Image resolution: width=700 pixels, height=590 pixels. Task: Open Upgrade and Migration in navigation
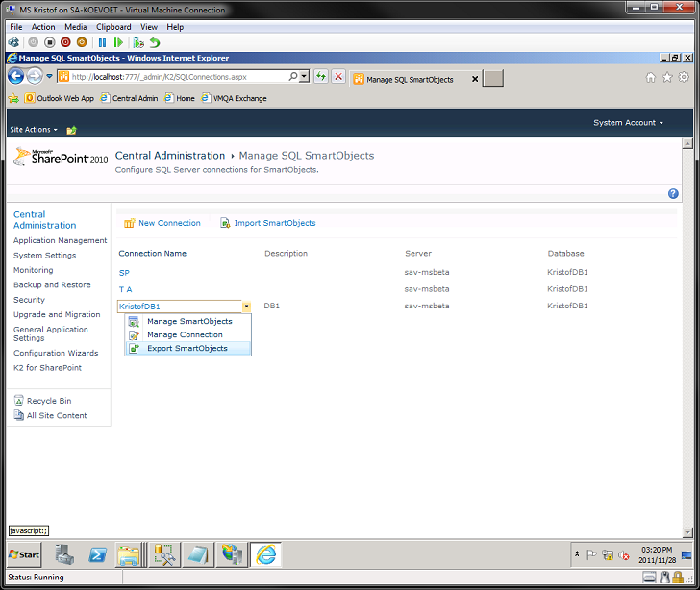tap(57, 314)
